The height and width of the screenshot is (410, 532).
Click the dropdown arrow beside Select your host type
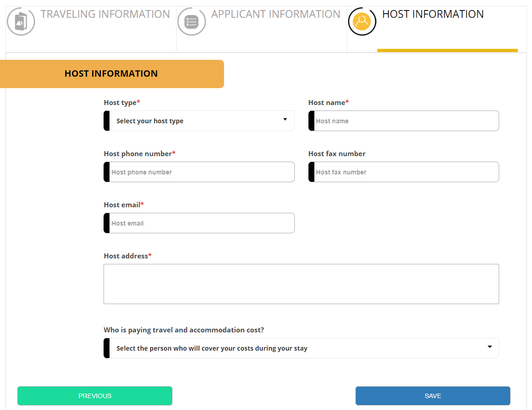[285, 120]
